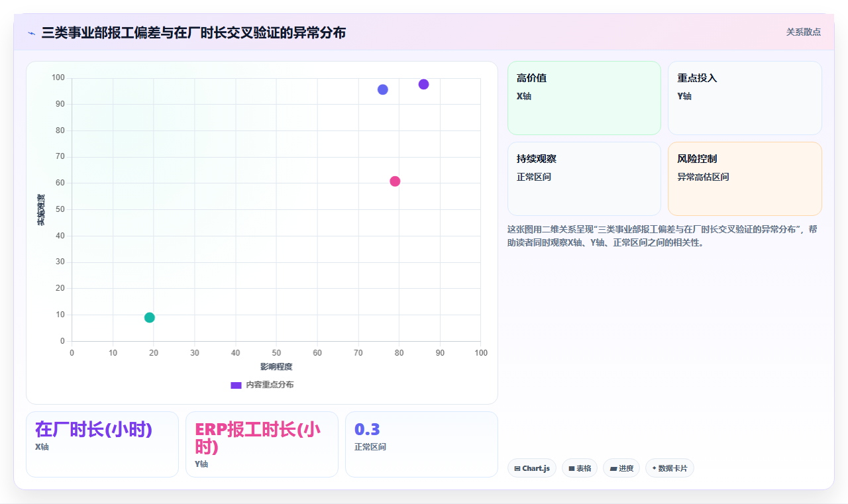Open the 重点投入 quadrant card
Viewport: 848px width, 504px height.
[x=745, y=98]
